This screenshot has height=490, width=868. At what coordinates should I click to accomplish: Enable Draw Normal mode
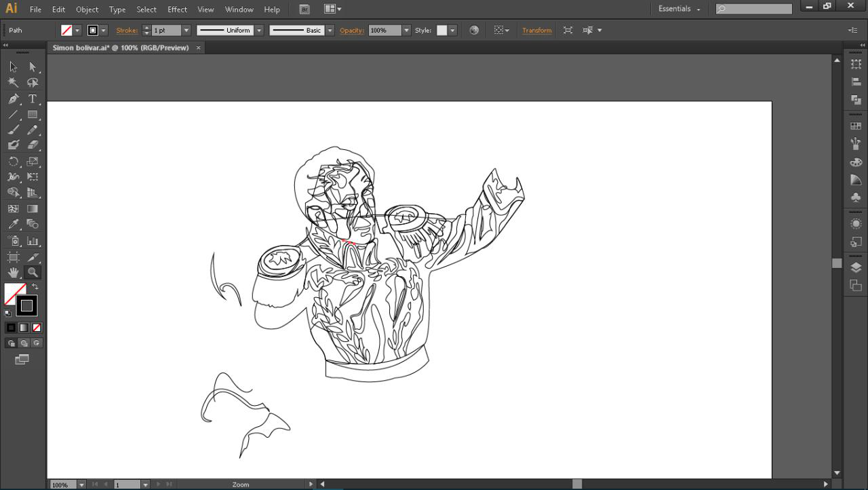point(12,343)
